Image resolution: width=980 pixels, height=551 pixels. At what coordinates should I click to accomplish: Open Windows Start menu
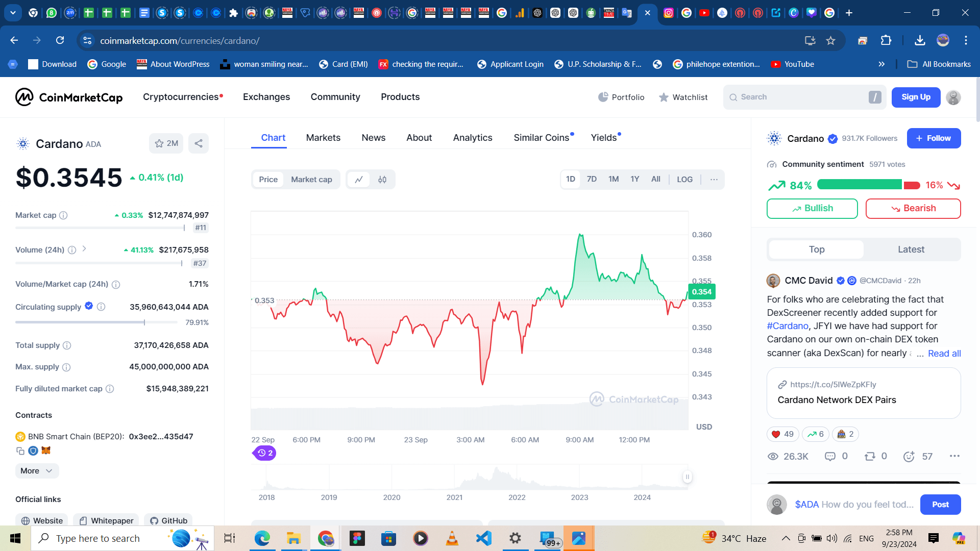(15, 538)
